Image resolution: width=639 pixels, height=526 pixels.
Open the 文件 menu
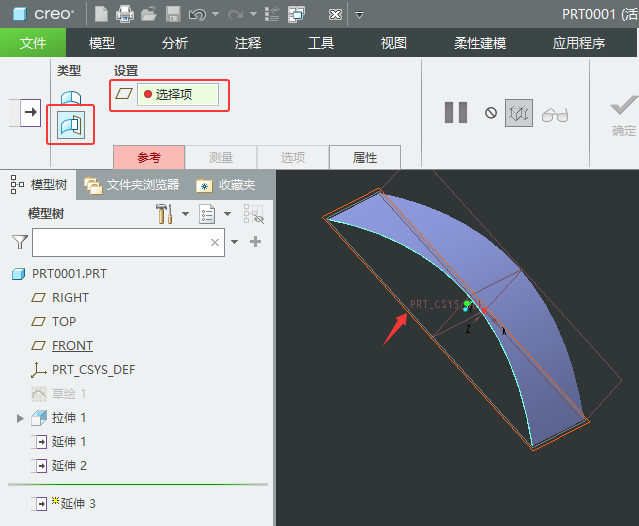click(x=33, y=42)
